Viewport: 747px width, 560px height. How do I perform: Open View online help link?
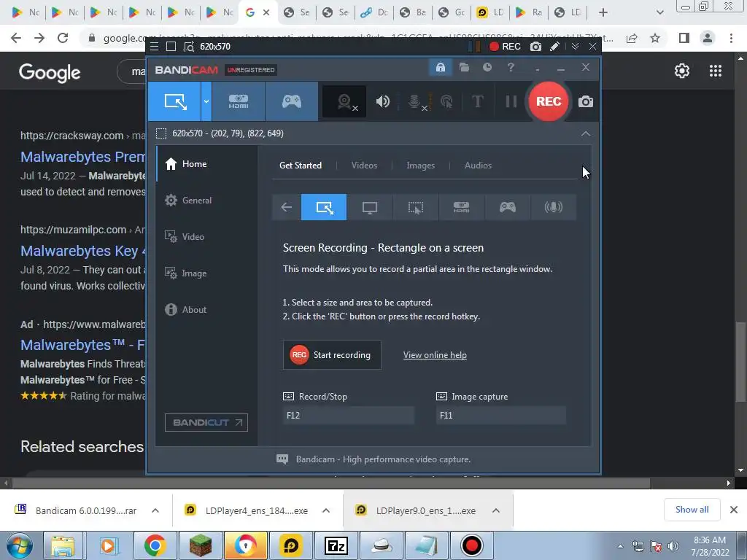[435, 355]
